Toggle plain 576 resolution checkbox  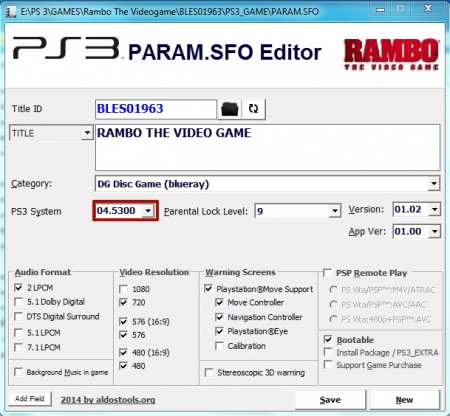click(123, 335)
